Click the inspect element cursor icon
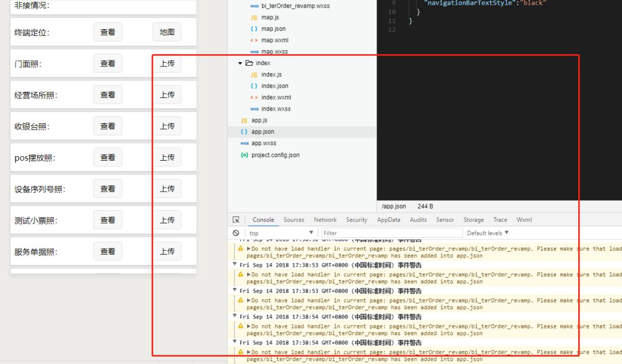The width and height of the screenshot is (622, 364). click(236, 219)
